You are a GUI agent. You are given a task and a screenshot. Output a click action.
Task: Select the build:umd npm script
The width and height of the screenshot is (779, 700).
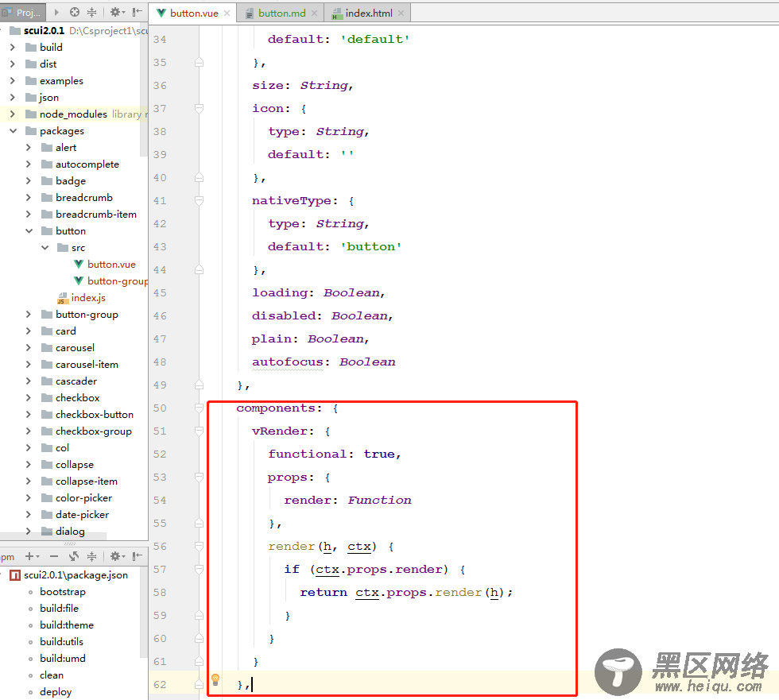click(63, 659)
